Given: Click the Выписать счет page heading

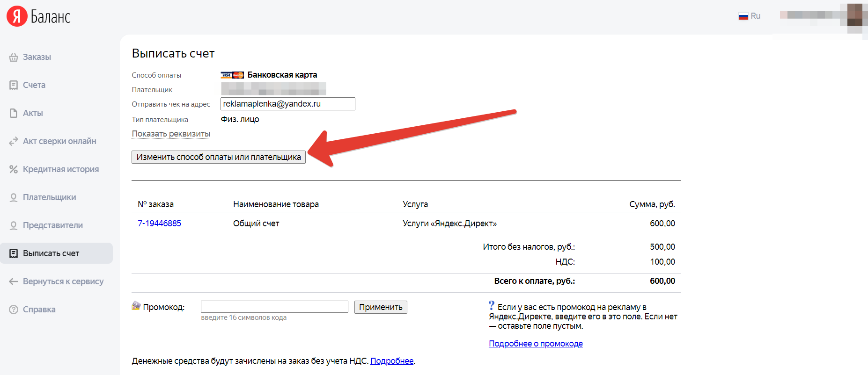Looking at the screenshot, I should [173, 53].
